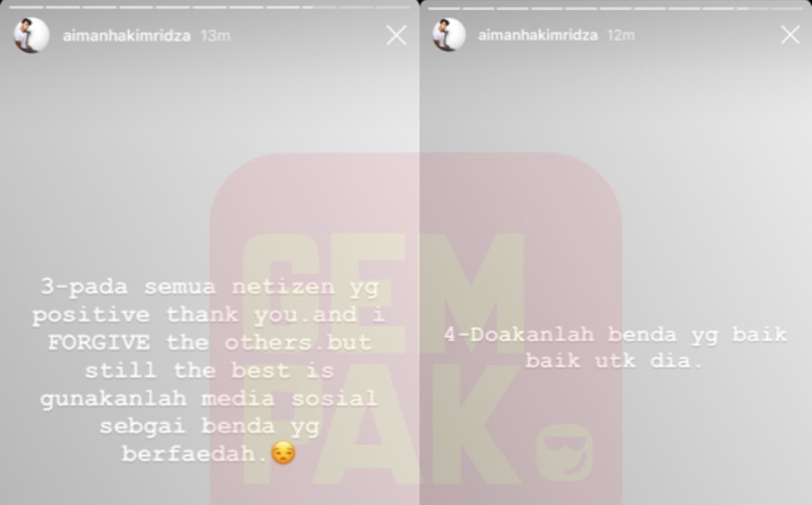
Task: Click the unamused face emoji after berfaedah
Action: click(x=283, y=453)
